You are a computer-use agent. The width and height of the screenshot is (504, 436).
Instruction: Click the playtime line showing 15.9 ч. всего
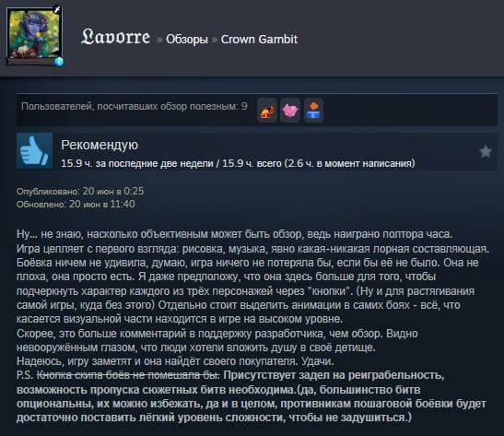(x=238, y=163)
